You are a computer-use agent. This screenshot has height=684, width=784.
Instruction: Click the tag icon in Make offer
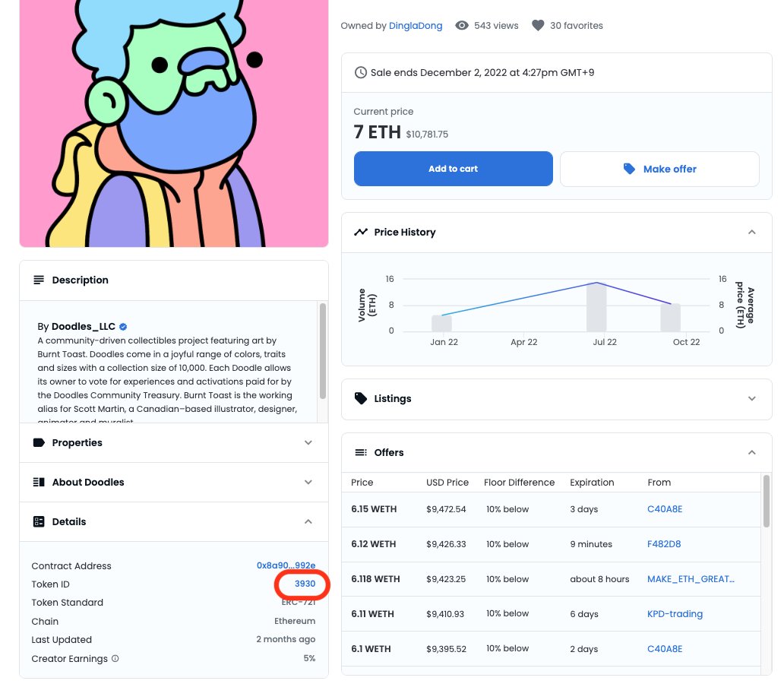click(629, 169)
